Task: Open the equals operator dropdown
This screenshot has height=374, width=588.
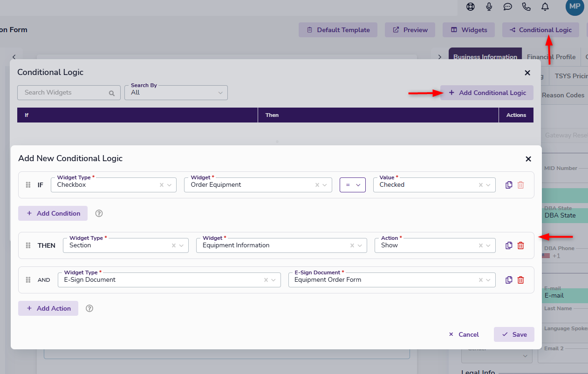Action: pyautogui.click(x=353, y=185)
